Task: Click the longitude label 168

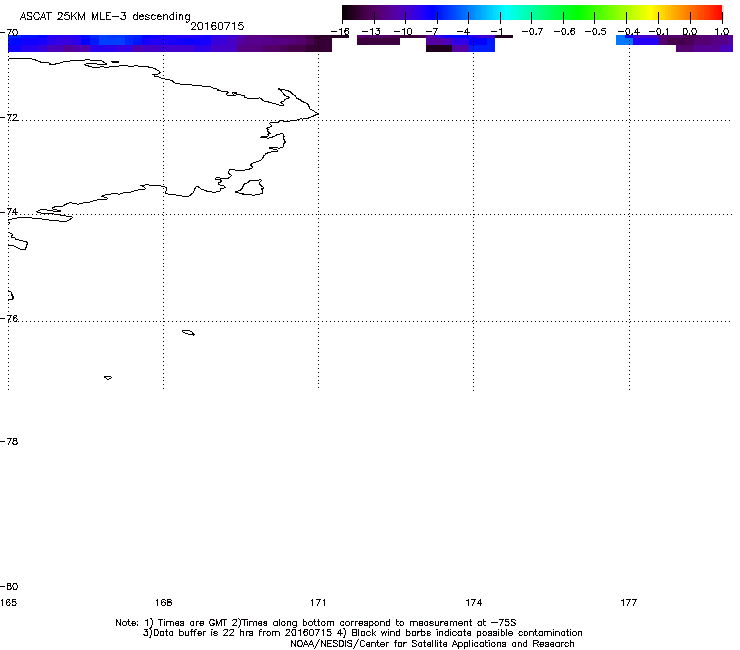Action: coord(163,602)
